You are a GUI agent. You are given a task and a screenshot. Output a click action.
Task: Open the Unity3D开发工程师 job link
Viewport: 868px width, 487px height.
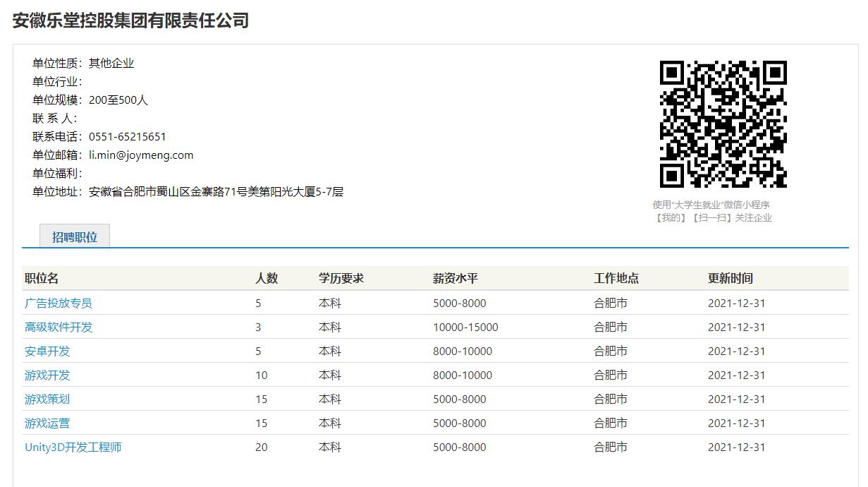pos(73,447)
